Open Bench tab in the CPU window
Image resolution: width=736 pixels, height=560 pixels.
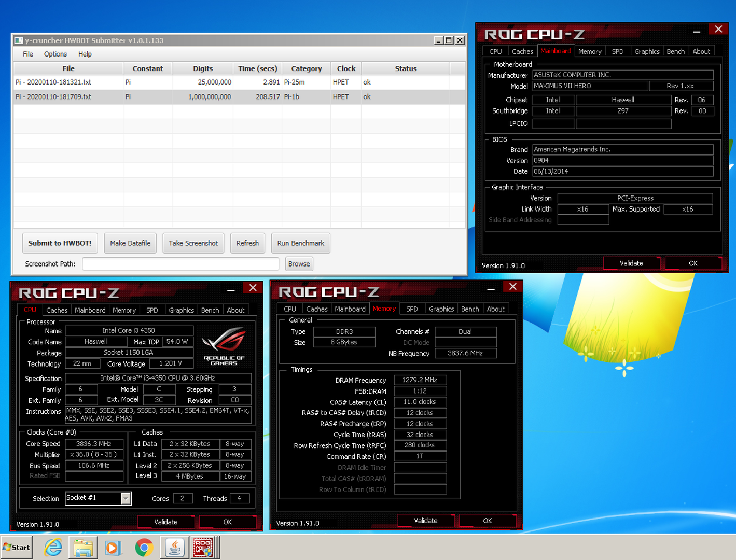(x=210, y=310)
